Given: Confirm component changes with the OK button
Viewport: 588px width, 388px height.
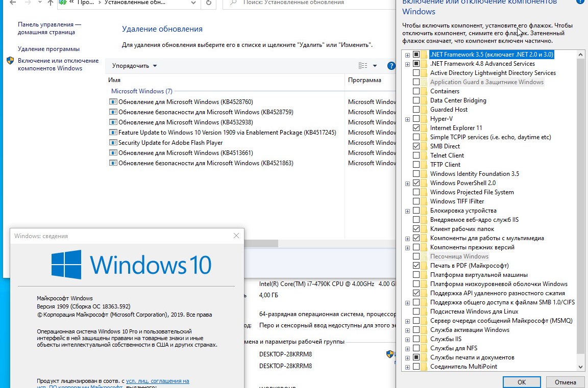Looking at the screenshot, I should (522, 382).
